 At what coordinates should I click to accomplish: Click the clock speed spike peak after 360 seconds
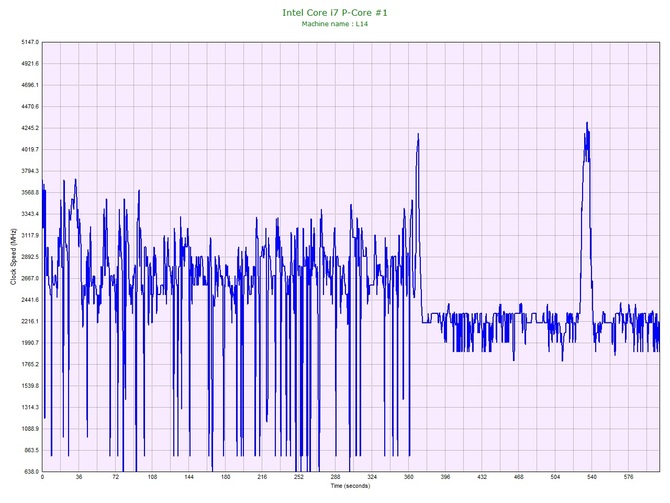tap(418, 134)
